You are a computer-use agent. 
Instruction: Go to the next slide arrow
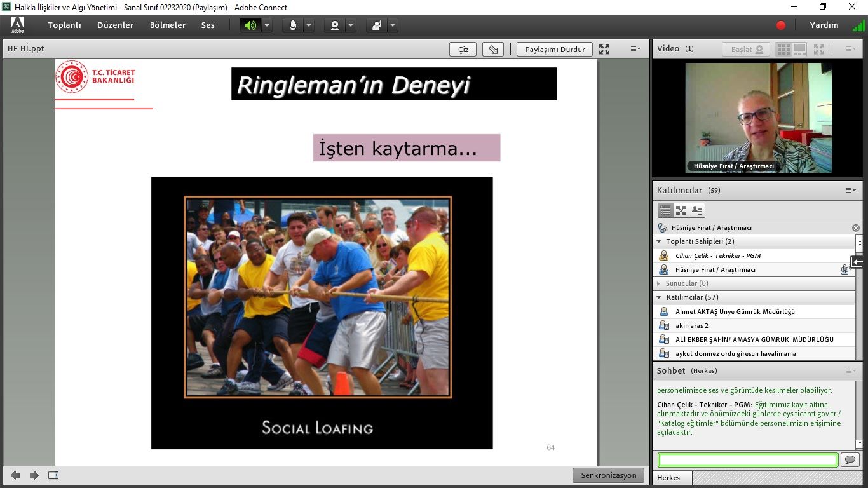click(34, 475)
